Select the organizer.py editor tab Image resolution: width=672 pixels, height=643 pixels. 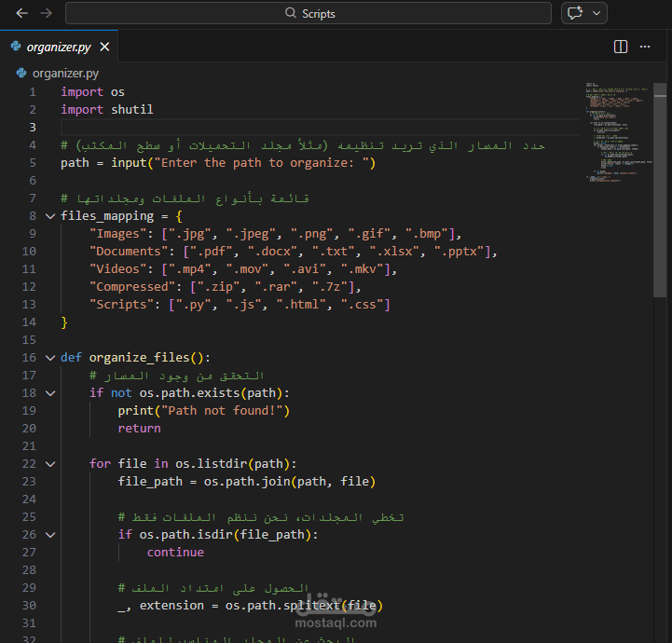coord(59,47)
